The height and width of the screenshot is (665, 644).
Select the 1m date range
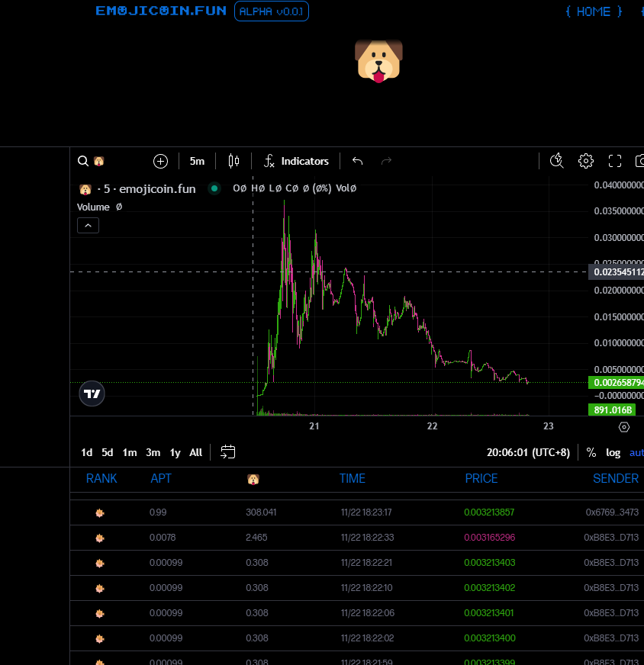pos(130,452)
